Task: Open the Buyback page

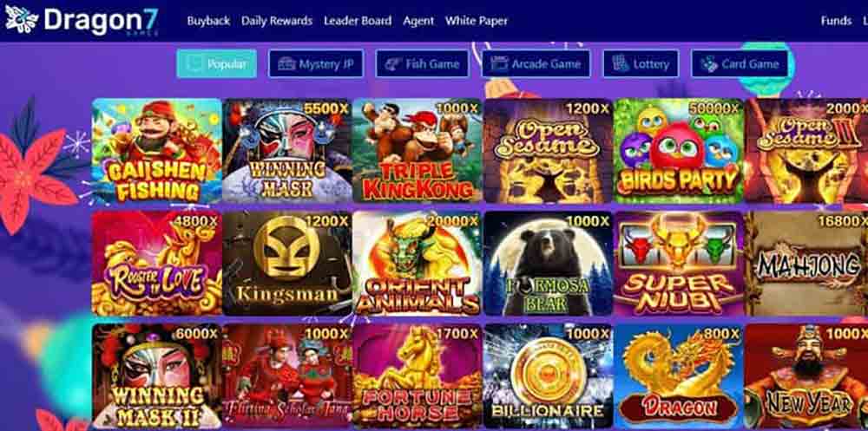Action: click(x=208, y=21)
